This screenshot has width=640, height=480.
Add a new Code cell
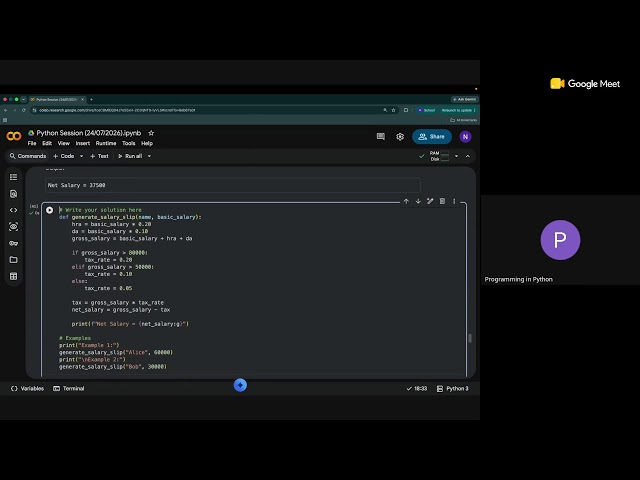tap(64, 156)
